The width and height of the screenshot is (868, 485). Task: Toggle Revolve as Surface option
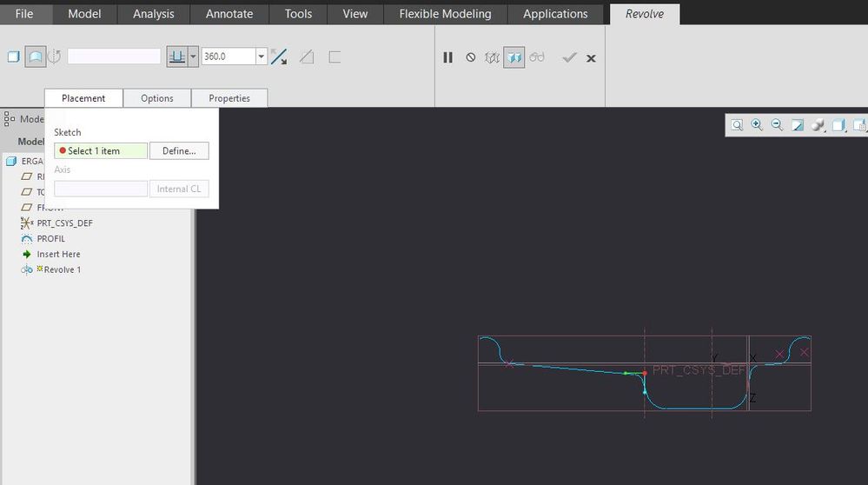tap(36, 56)
